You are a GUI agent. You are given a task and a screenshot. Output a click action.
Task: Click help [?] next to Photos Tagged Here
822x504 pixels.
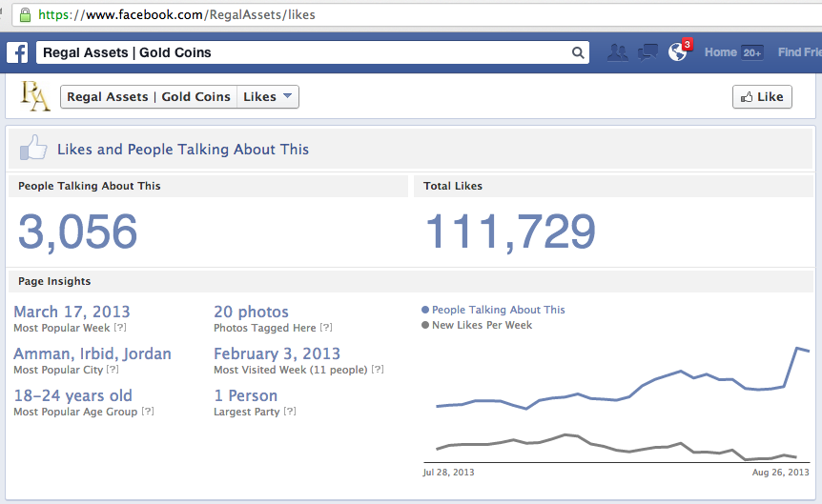pyautogui.click(x=326, y=328)
